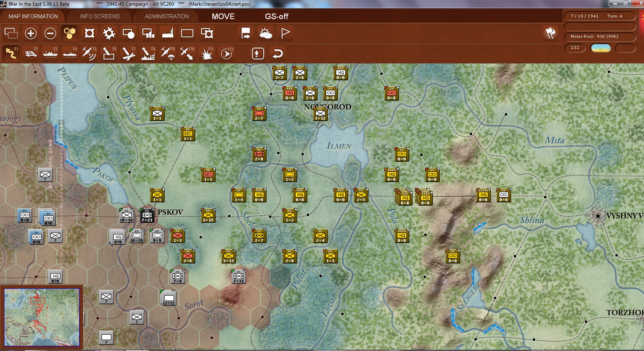The height and width of the screenshot is (351, 644).
Task: Select the F8 bomb city mode
Action: point(148,53)
